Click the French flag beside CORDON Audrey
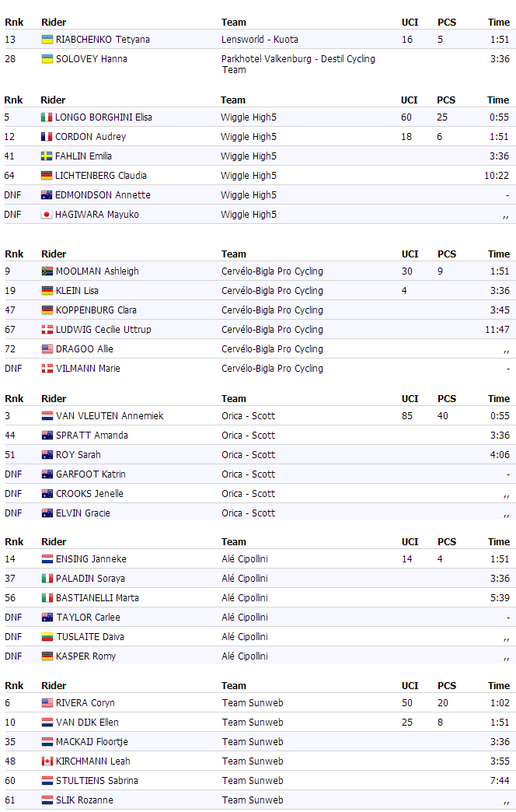516x812 pixels. click(47, 137)
